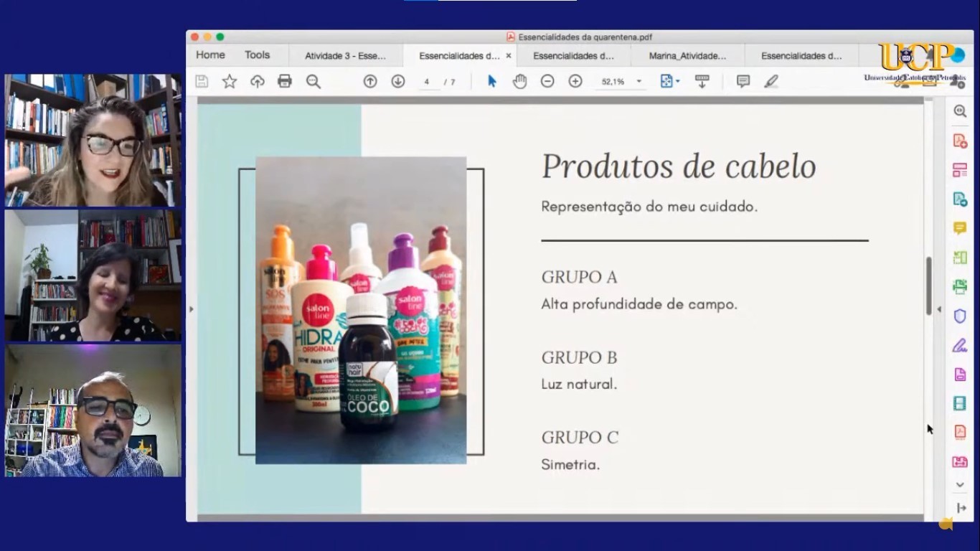Screen dimensions: 980x551
Task: Click the Protect shield icon
Action: coord(960,316)
